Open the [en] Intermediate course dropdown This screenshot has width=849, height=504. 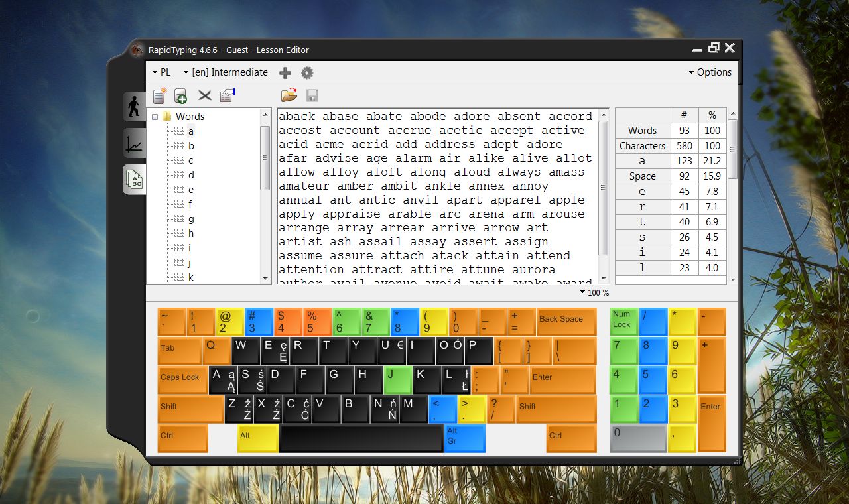pyautogui.click(x=226, y=72)
